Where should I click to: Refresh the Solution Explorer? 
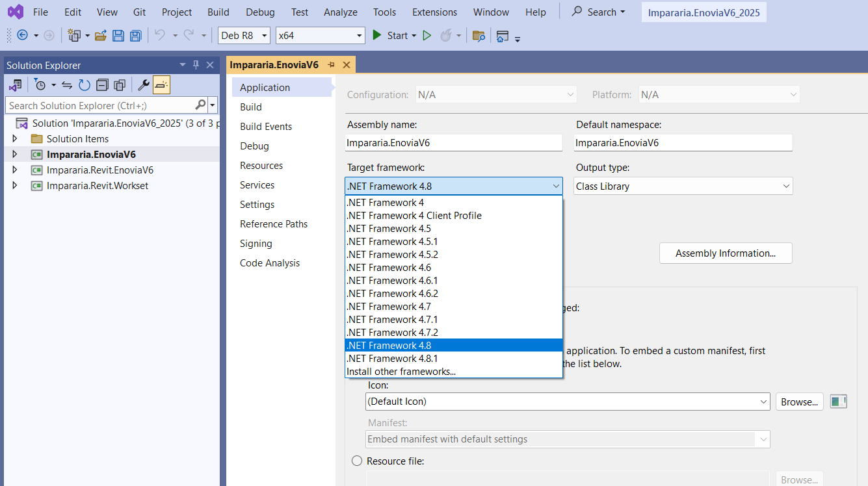click(x=85, y=84)
